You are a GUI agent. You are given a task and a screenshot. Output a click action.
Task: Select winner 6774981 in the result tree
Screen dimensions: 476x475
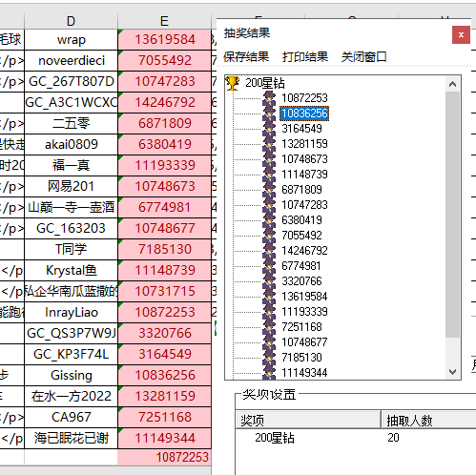click(301, 266)
